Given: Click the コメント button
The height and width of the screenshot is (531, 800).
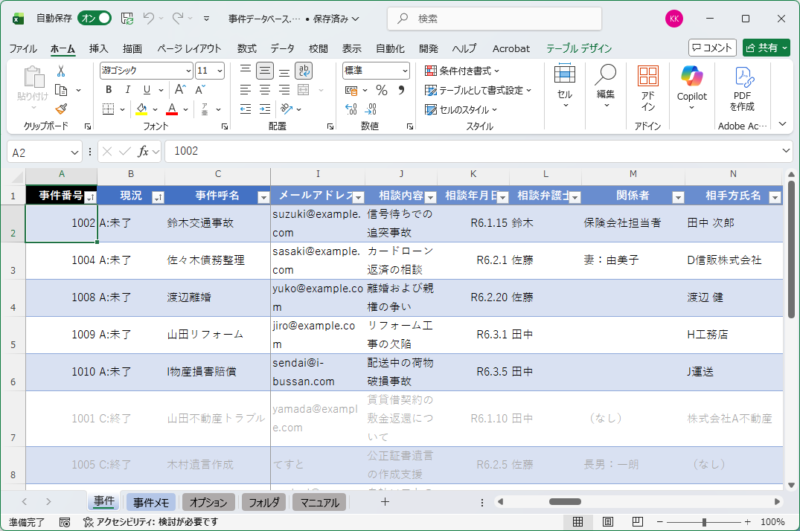Looking at the screenshot, I should tap(712, 47).
